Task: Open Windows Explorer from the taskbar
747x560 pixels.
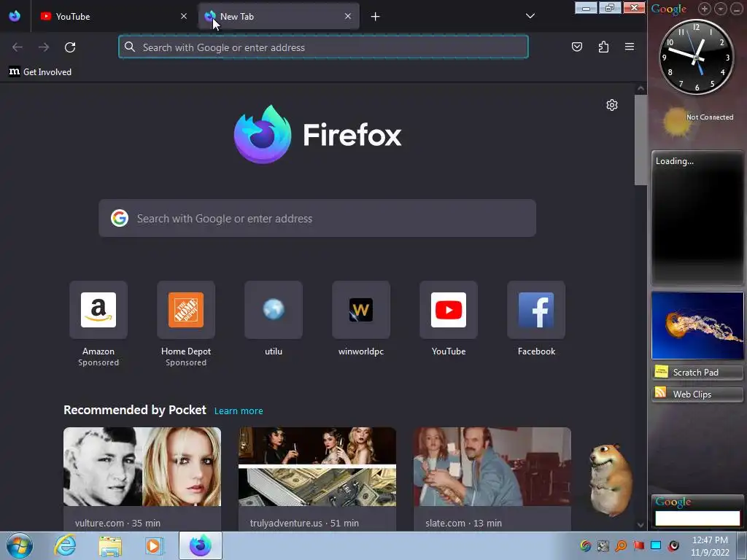Action: (110, 546)
